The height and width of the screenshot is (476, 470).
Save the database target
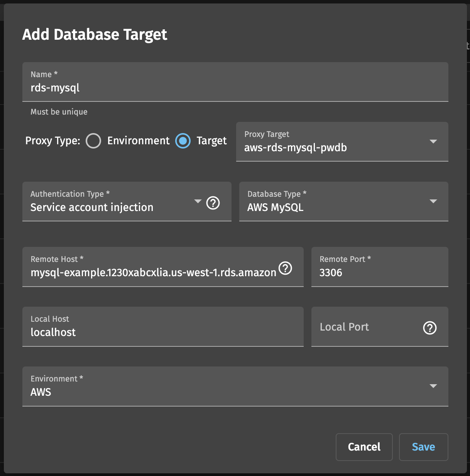tap(423, 447)
